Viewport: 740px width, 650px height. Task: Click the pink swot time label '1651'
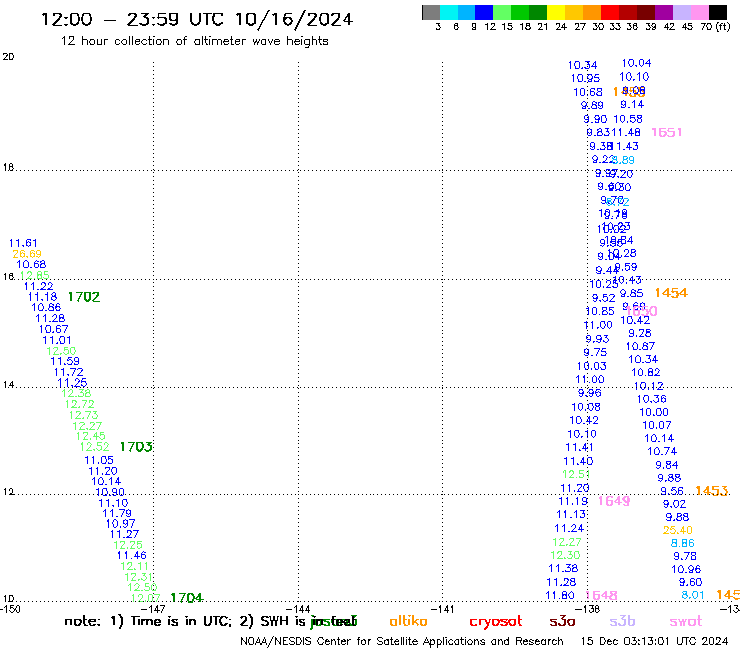(x=667, y=132)
